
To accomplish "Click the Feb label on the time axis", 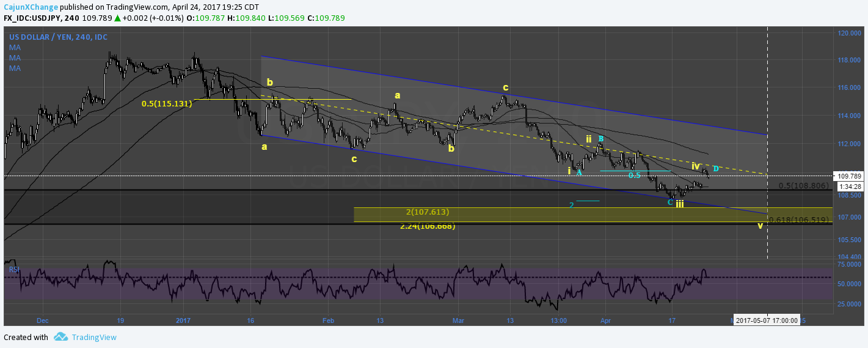I will point(328,320).
